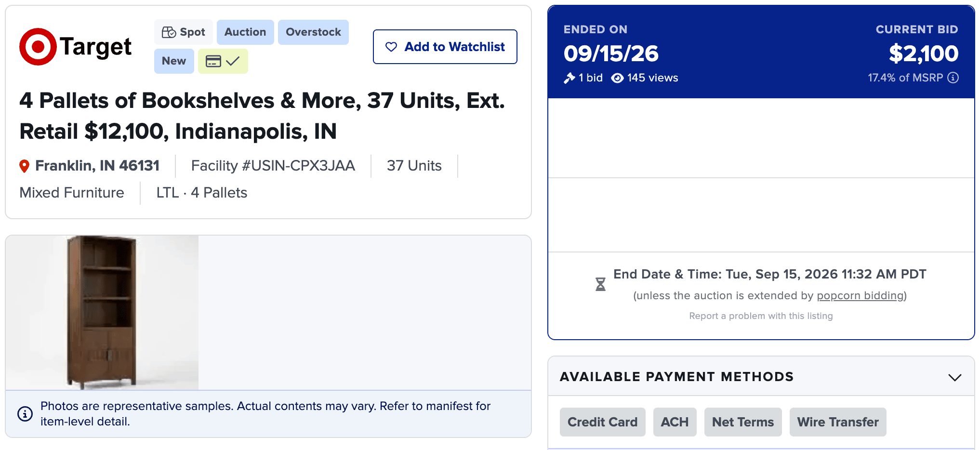Click the Target bullseye logo

click(38, 47)
